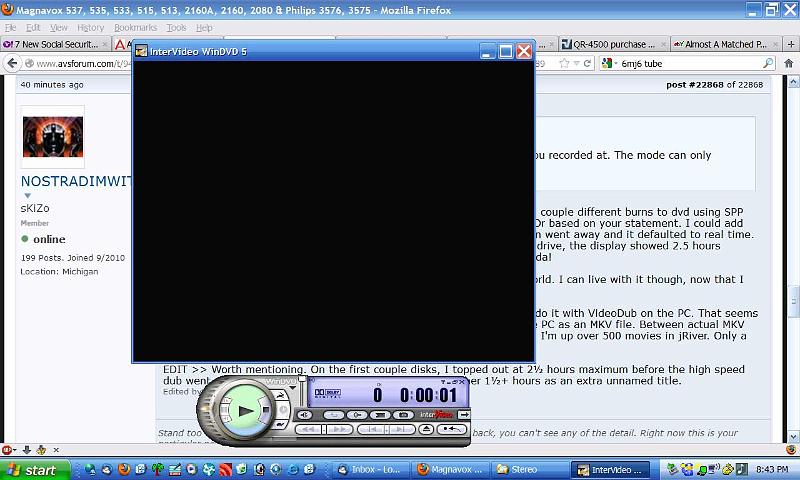Viewport: 800px width, 480px height.
Task: Click the forum user avatar image
Action: [x=53, y=137]
